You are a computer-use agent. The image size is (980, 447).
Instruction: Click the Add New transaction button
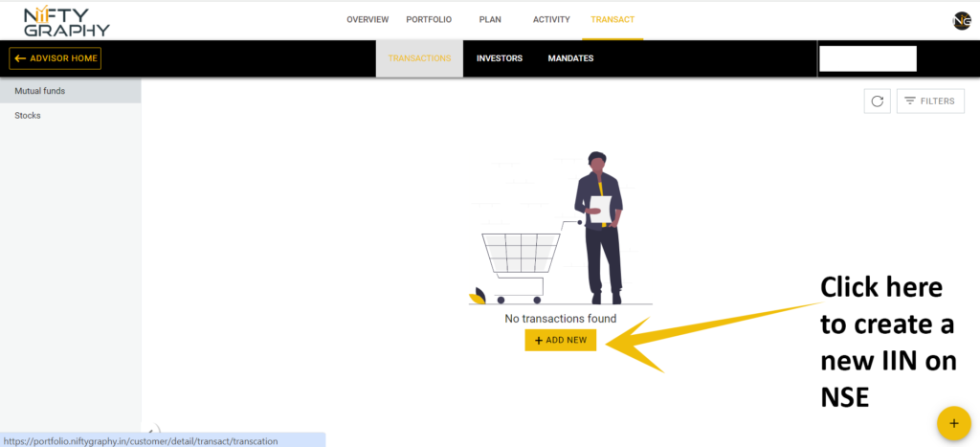pyautogui.click(x=561, y=340)
